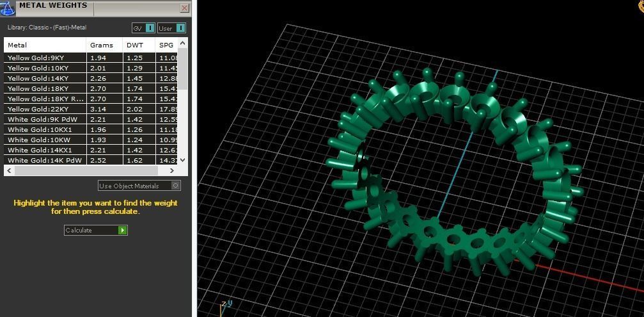Image resolution: width=644 pixels, height=317 pixels.
Task: Click the 3.14 grams value for 22KY
Action: [x=98, y=110]
